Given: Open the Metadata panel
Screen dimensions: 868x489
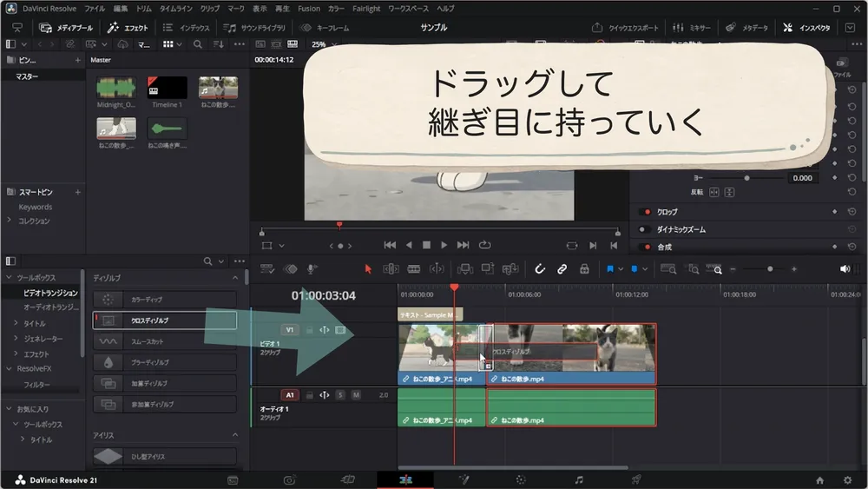Looking at the screenshot, I should [x=746, y=28].
